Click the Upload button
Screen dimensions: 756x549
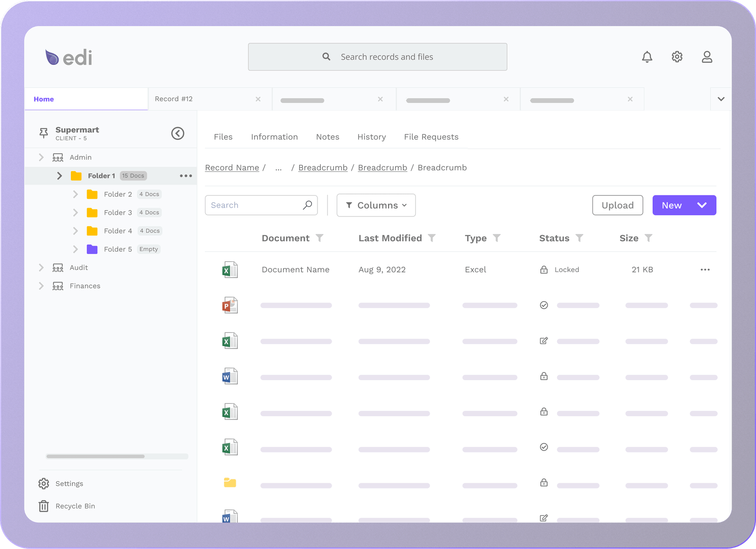617,205
